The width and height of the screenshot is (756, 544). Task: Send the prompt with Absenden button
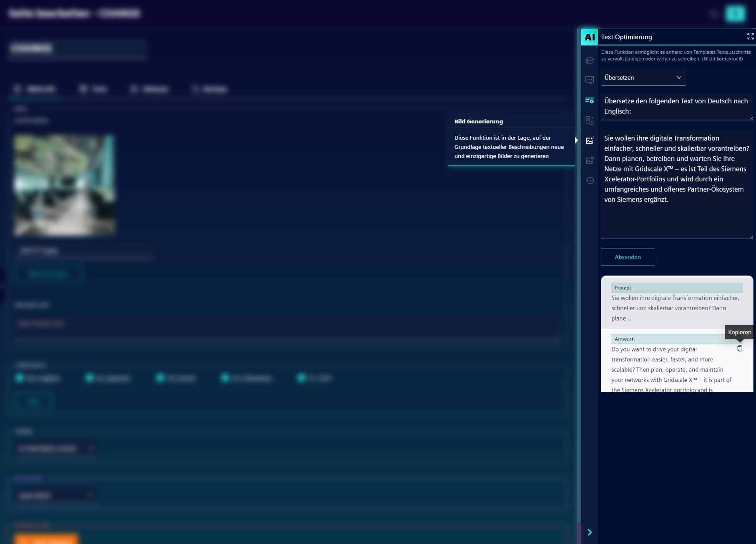coord(628,257)
